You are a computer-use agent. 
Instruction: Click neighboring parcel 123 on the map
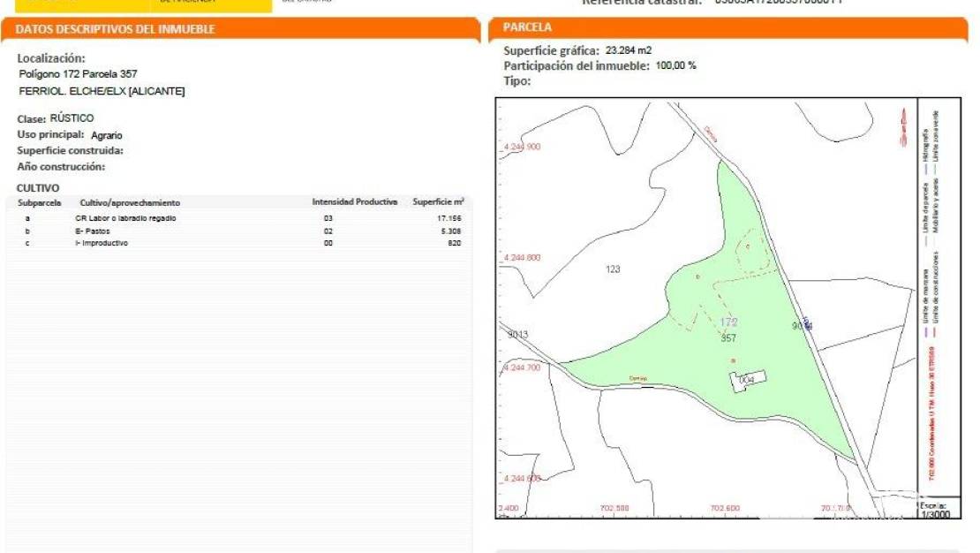[613, 269]
